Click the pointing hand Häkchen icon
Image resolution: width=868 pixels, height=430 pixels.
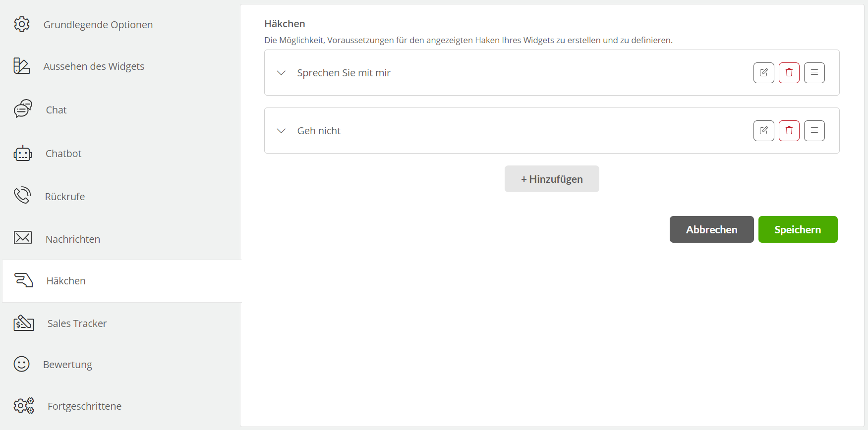pos(23,280)
